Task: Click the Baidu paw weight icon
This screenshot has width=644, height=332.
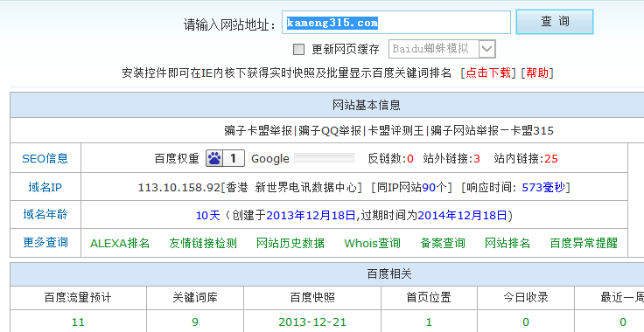Action: (x=214, y=158)
